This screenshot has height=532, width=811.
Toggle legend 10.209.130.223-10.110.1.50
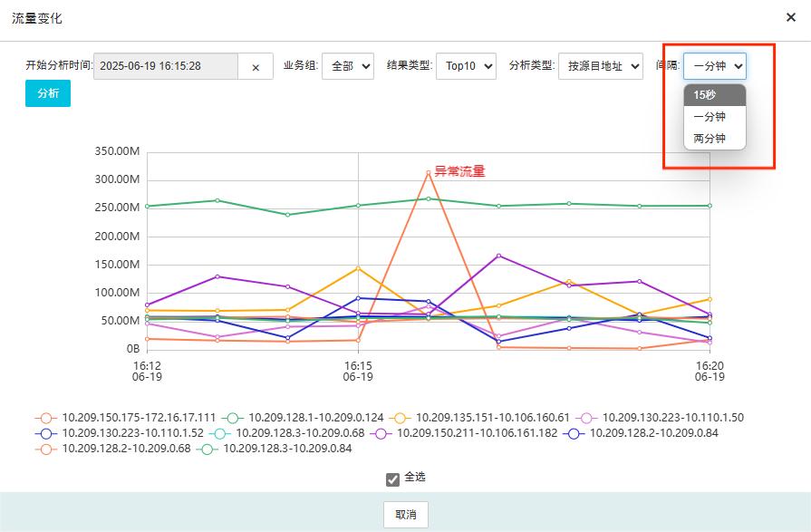click(660, 418)
